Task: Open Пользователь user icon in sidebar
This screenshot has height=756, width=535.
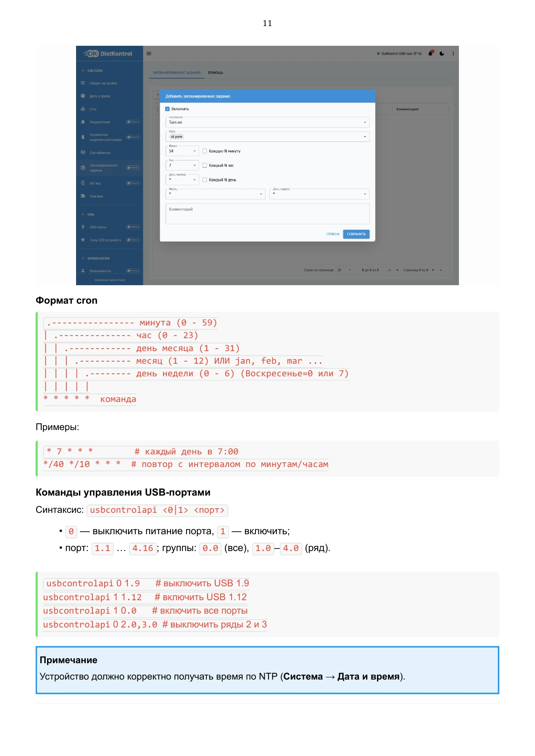Action: coord(83,271)
